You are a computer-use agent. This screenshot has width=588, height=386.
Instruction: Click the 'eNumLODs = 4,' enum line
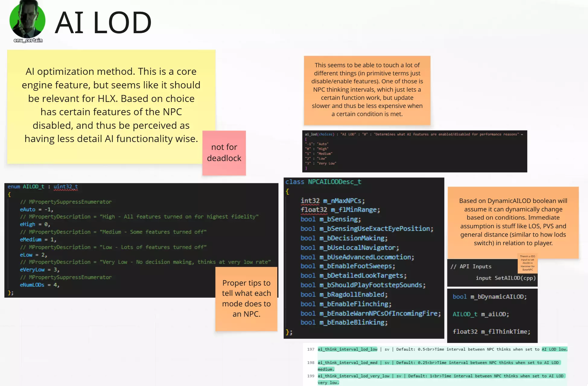(40, 285)
